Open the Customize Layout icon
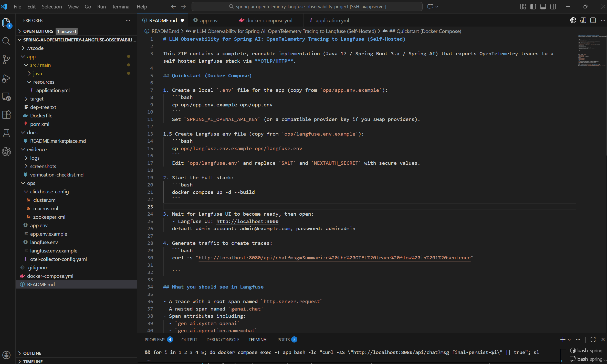 coord(523,6)
